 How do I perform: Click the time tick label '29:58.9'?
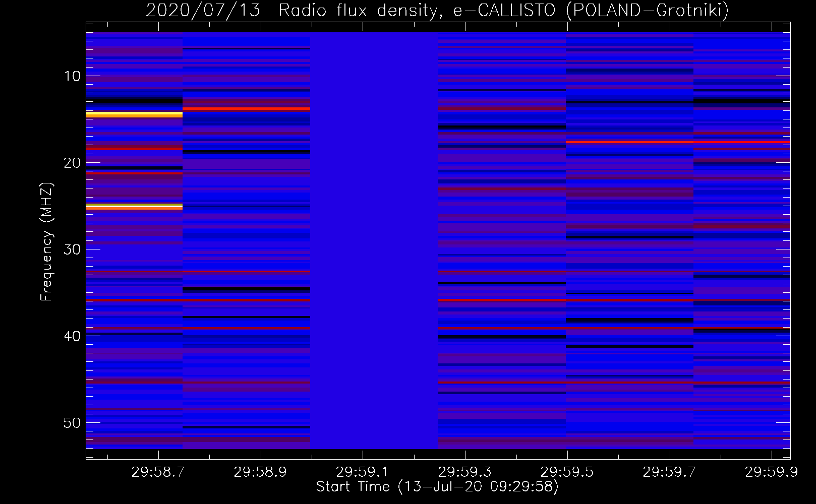tap(260, 472)
